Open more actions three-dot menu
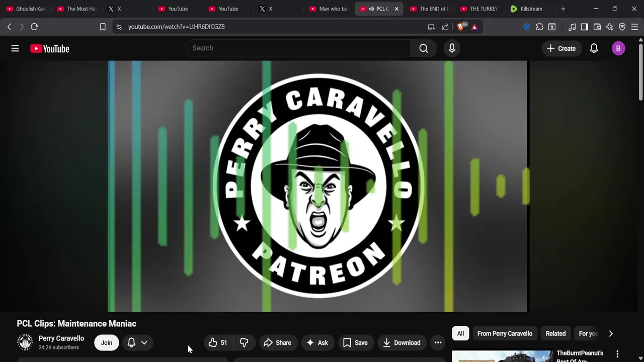Screen dimensions: 644x362 [x=438, y=343]
